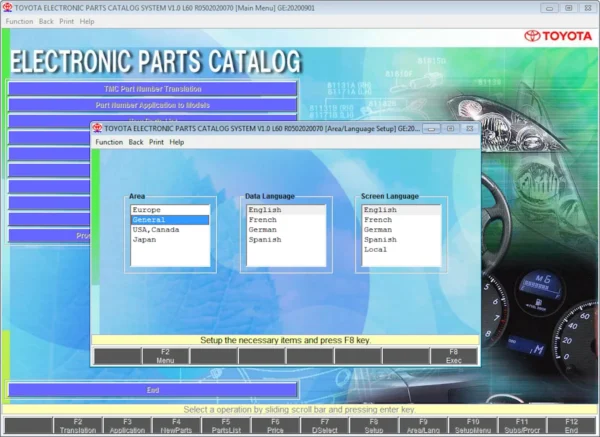Choose Spanish under Screen Language

381,240
